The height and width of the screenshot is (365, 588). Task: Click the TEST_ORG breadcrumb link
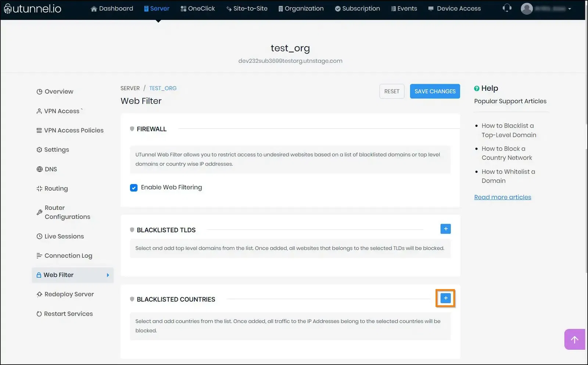(163, 88)
